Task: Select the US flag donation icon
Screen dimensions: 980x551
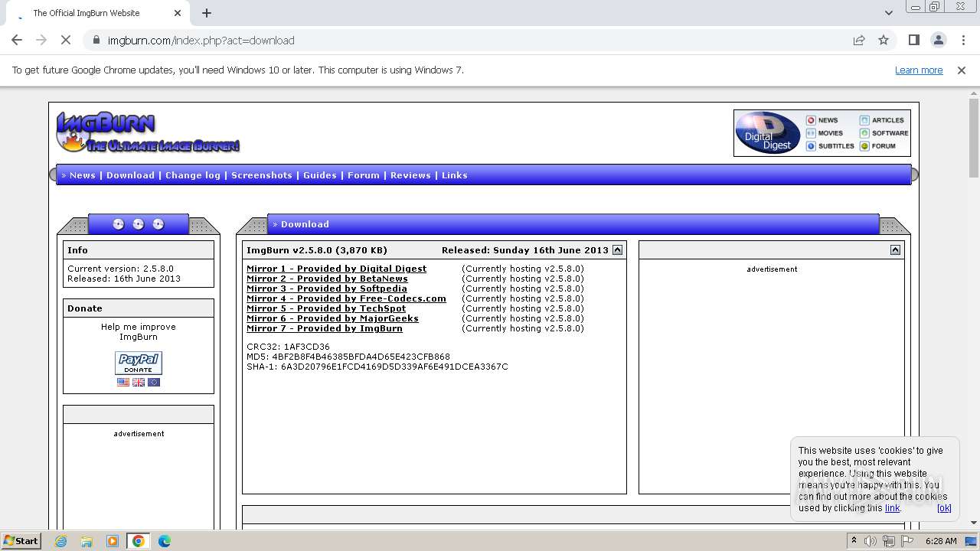Action: [123, 382]
